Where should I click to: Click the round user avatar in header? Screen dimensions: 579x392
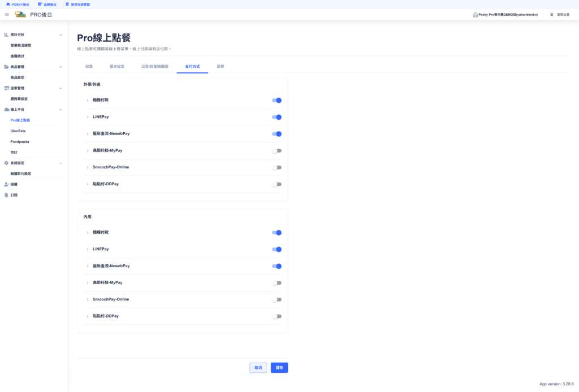(x=552, y=15)
